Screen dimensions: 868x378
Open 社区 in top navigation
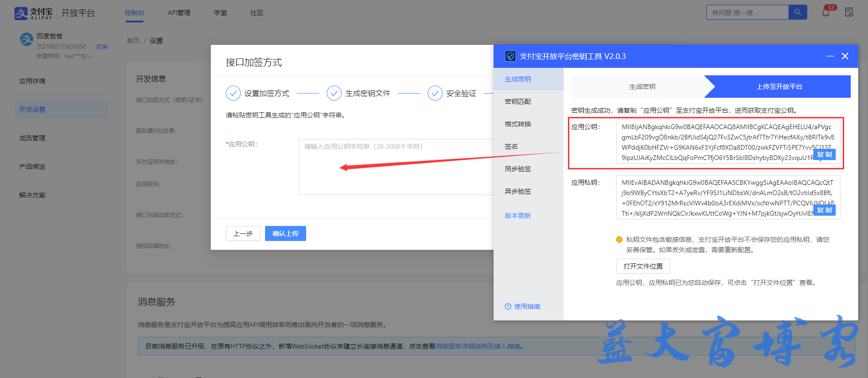(x=257, y=13)
